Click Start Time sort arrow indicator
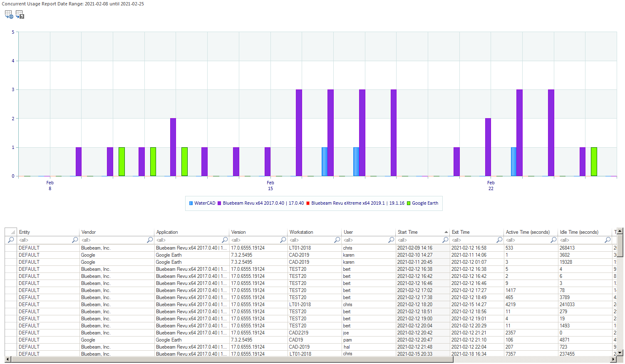 tap(446, 232)
